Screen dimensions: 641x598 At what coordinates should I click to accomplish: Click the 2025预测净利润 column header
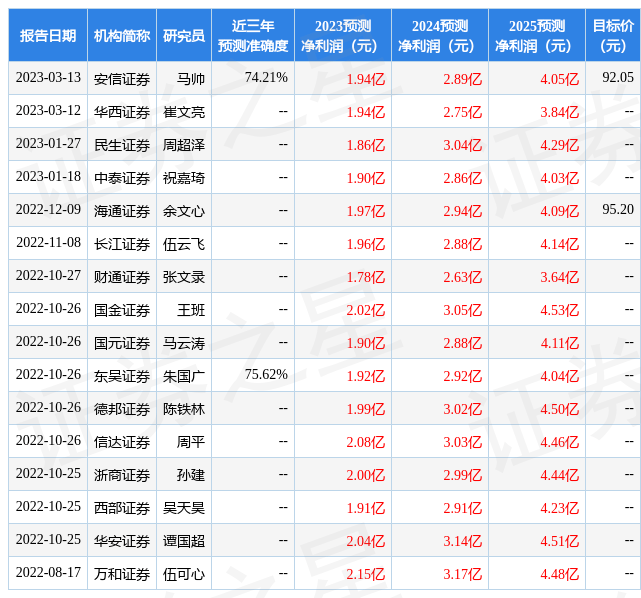coord(537,36)
